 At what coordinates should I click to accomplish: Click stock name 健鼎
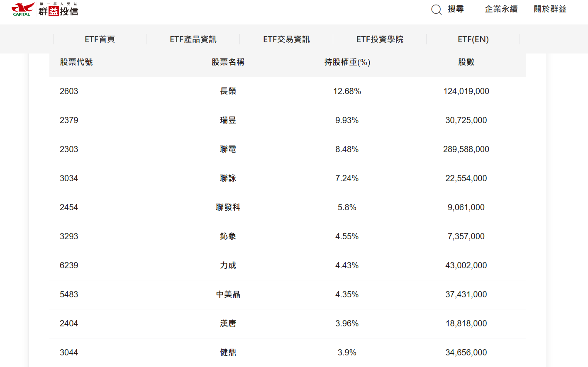(228, 352)
